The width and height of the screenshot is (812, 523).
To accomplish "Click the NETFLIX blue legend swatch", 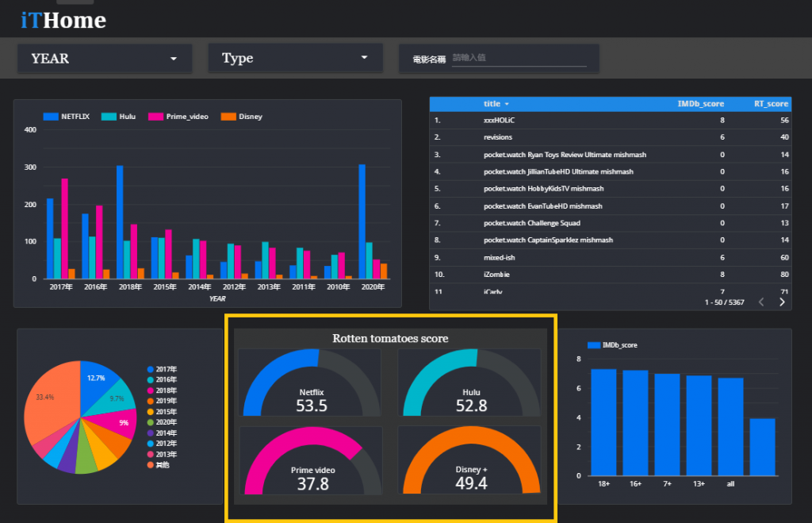I will click(51, 117).
